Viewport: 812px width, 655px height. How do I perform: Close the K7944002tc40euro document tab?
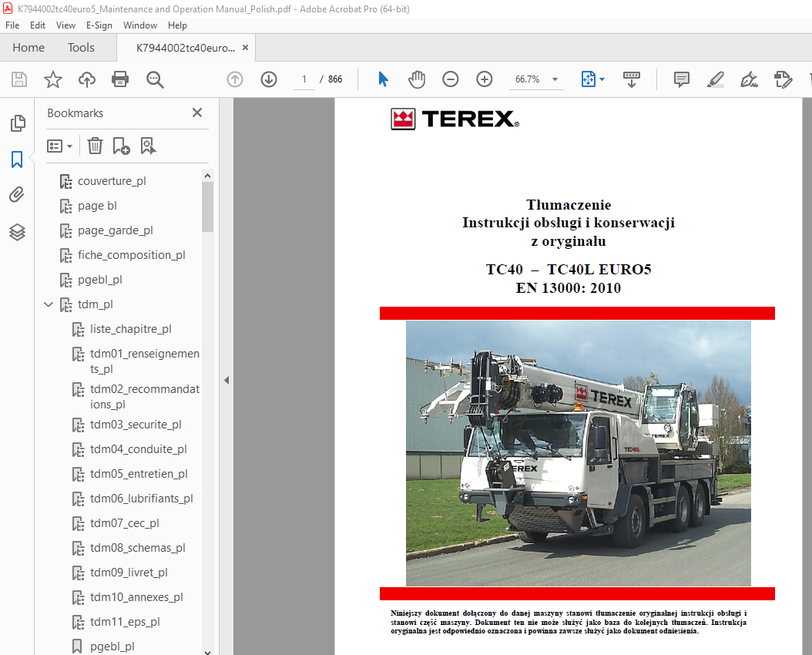246,47
